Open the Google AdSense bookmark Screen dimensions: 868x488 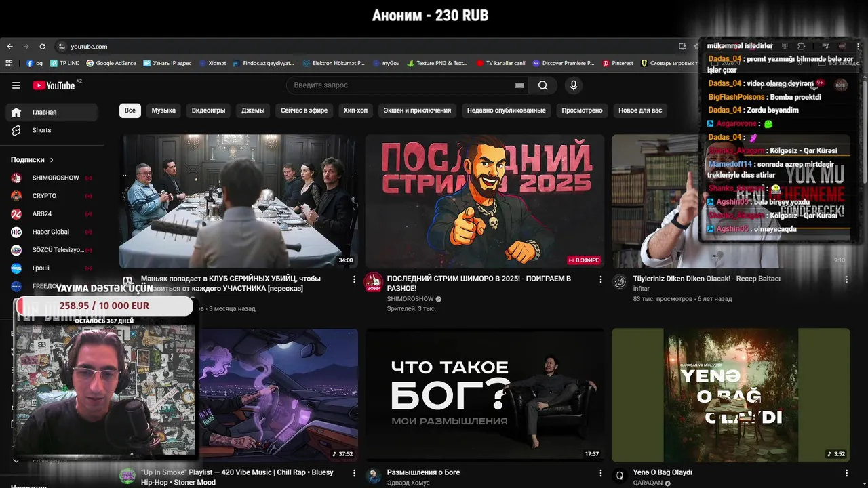[111, 63]
